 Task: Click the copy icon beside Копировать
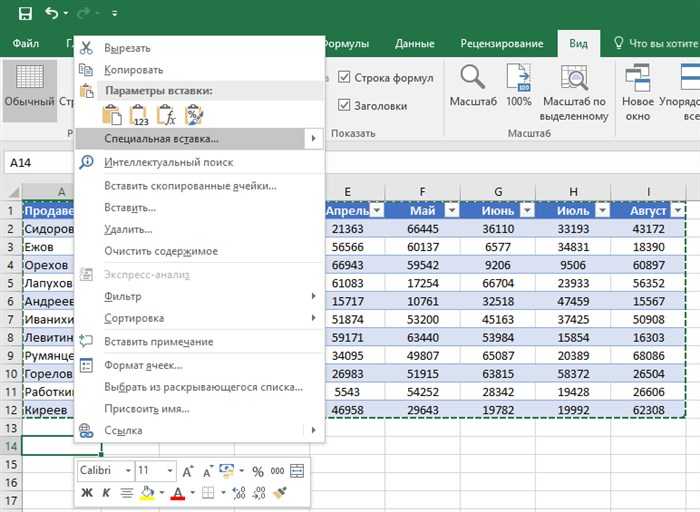tap(86, 70)
